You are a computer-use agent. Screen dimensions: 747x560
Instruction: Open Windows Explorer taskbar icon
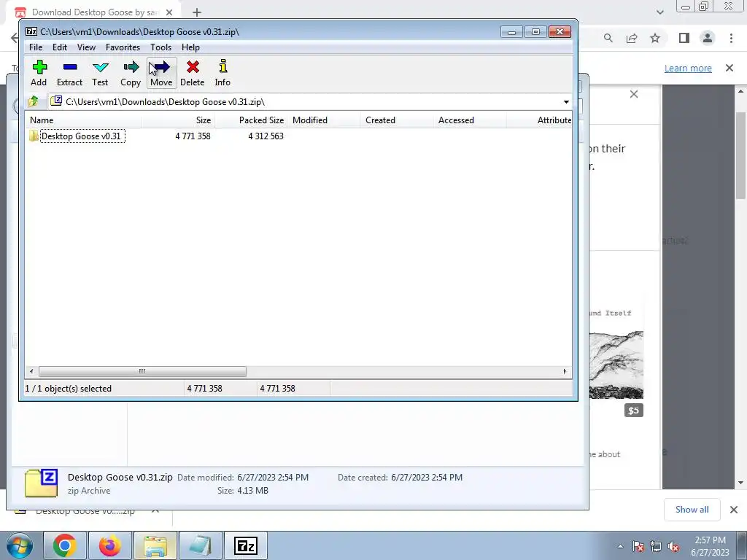point(155,545)
